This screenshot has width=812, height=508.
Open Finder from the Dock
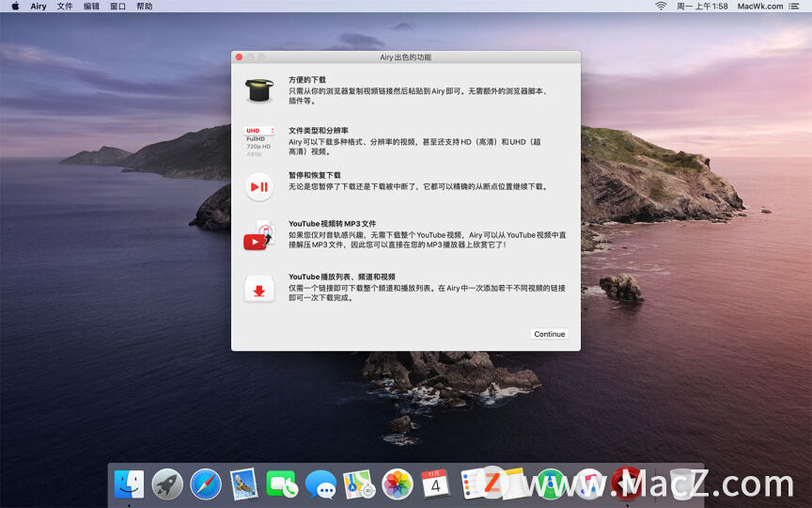tap(129, 484)
